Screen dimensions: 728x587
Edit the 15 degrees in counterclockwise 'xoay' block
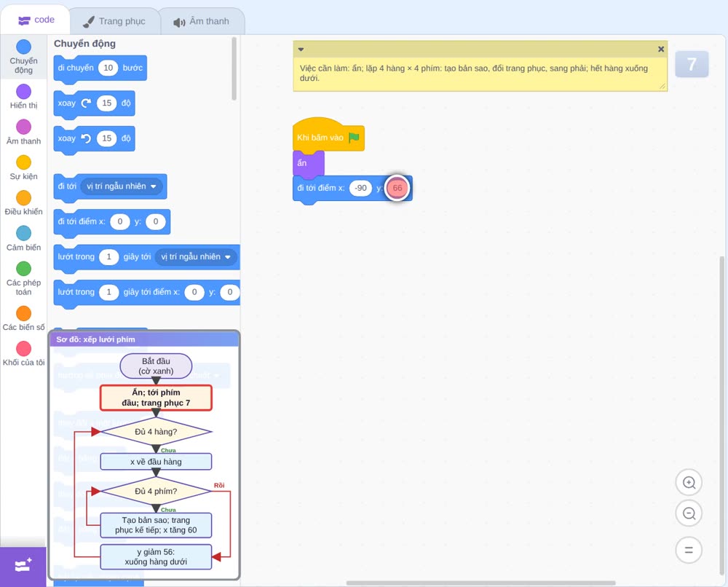(x=107, y=138)
